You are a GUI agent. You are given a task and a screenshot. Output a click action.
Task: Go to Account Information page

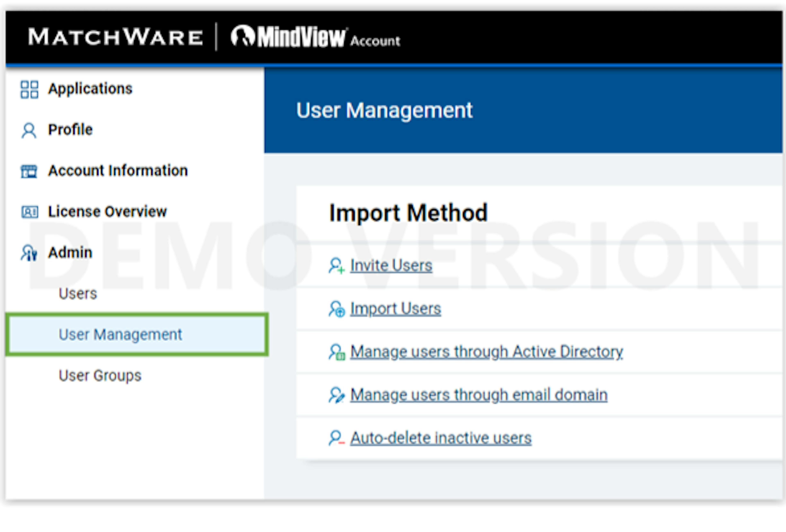(118, 170)
